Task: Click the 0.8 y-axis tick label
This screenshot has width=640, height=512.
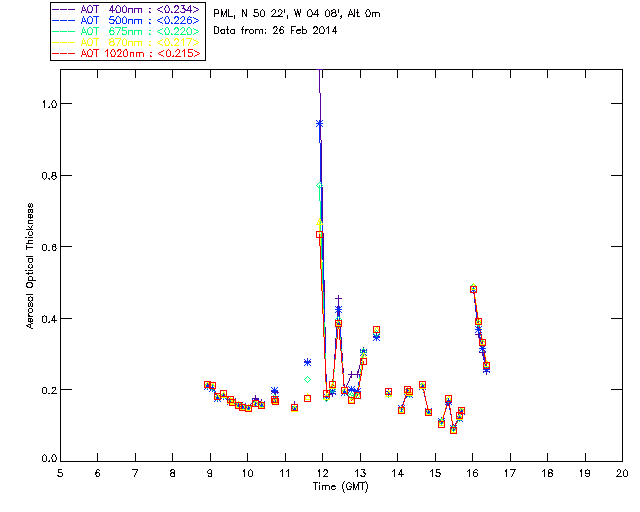Action: pos(49,176)
